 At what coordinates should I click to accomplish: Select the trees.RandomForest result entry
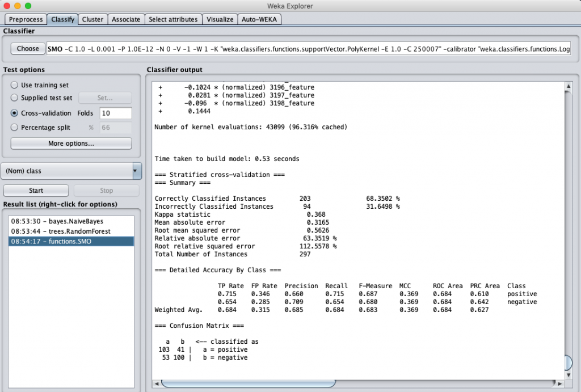71,231
